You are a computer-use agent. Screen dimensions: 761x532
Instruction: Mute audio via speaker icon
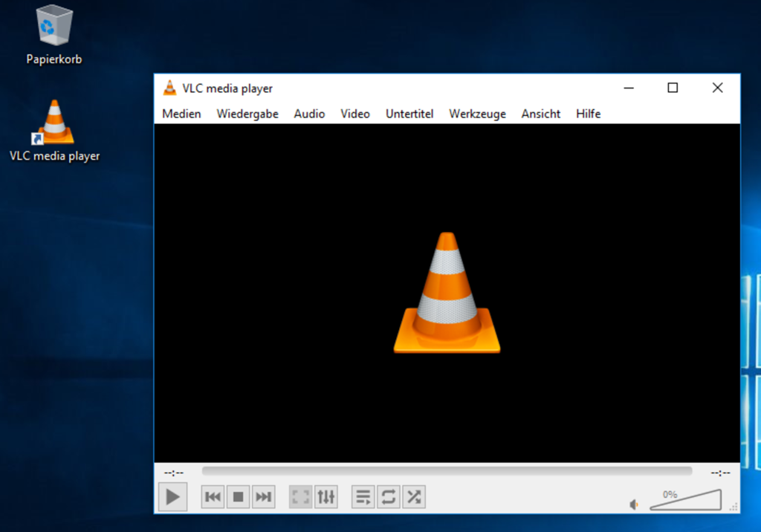click(634, 505)
